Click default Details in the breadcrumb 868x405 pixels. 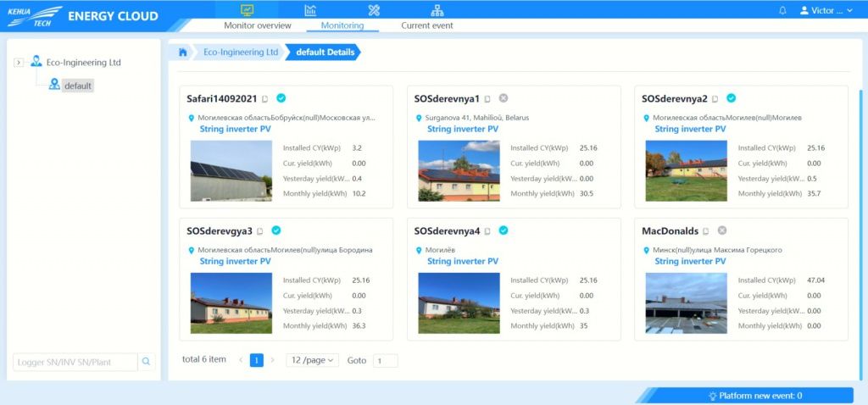(x=325, y=52)
